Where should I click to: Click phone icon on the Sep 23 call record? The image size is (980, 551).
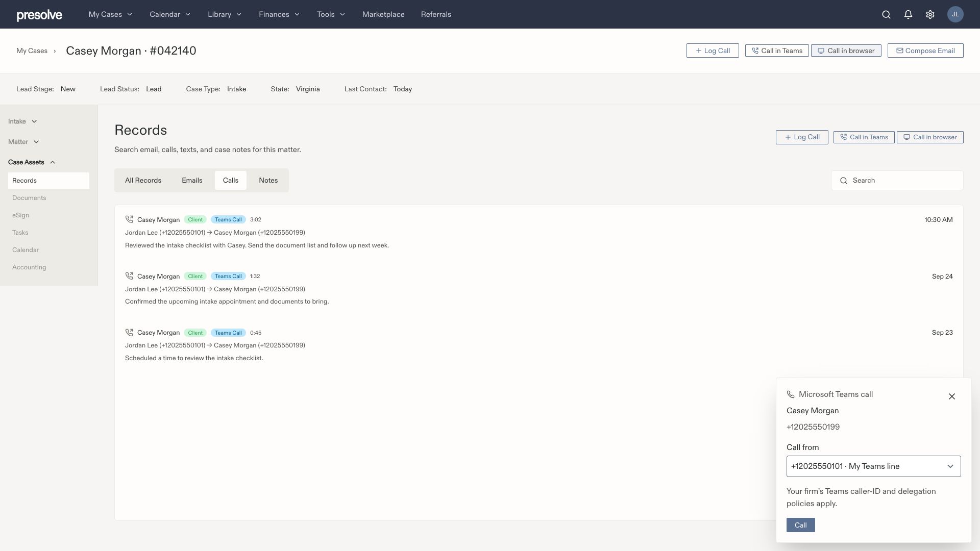129,332
